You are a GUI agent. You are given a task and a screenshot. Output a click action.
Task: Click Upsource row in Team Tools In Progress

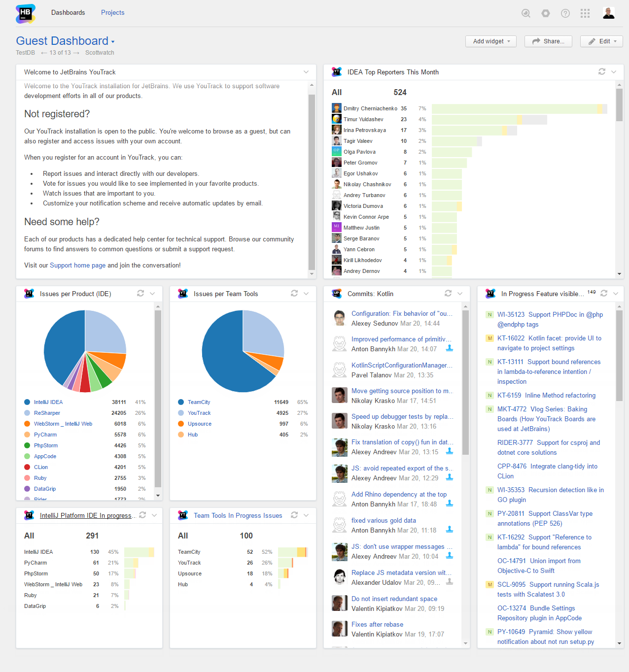(243, 573)
